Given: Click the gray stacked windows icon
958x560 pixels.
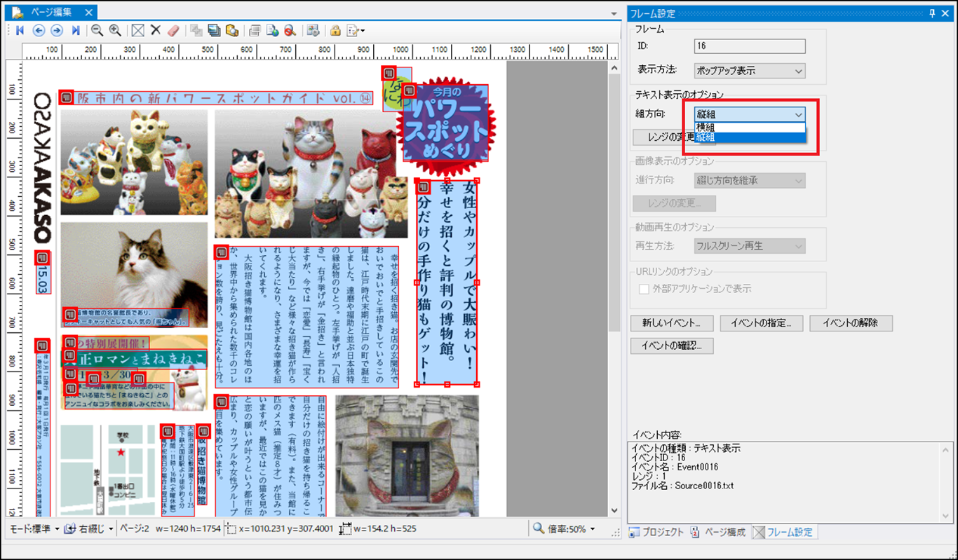Looking at the screenshot, I should (x=255, y=30).
